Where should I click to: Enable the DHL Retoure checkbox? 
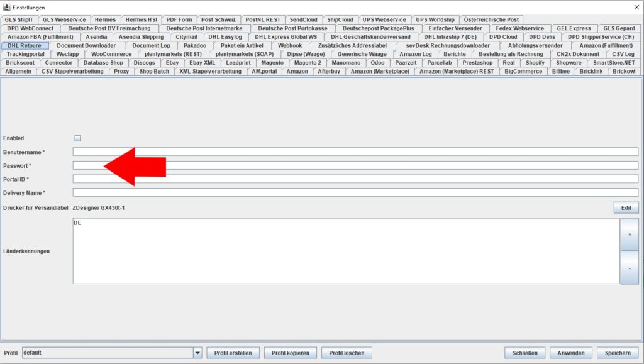click(x=77, y=138)
